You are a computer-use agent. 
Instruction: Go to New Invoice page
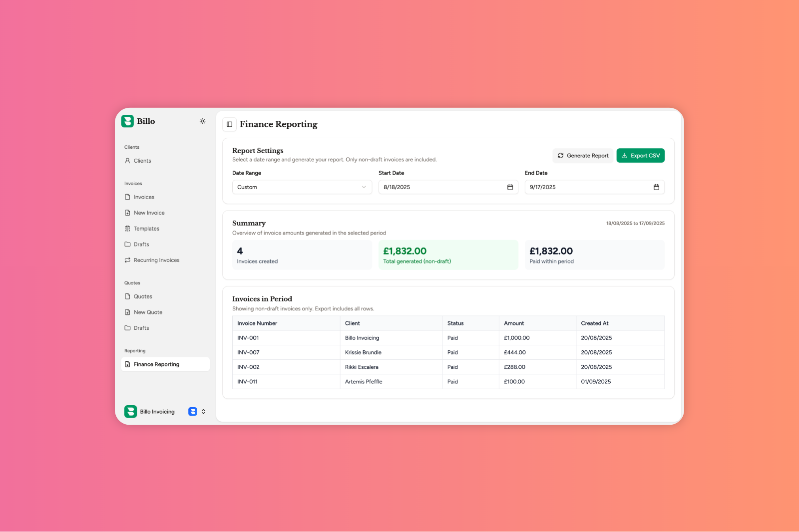pyautogui.click(x=149, y=213)
